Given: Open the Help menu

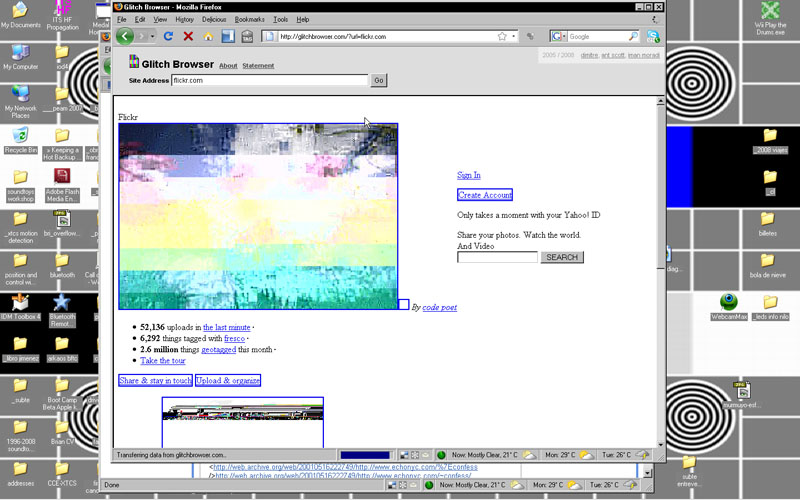Looking at the screenshot, I should click(x=303, y=19).
